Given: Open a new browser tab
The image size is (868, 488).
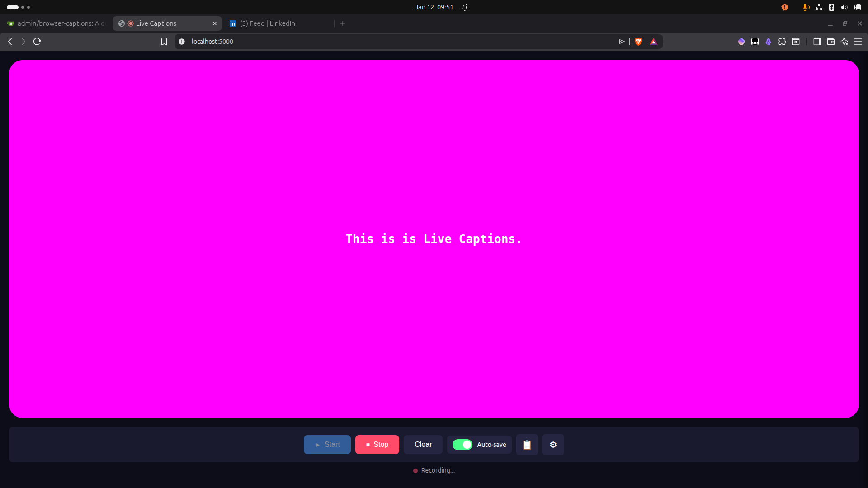Looking at the screenshot, I should (343, 23).
